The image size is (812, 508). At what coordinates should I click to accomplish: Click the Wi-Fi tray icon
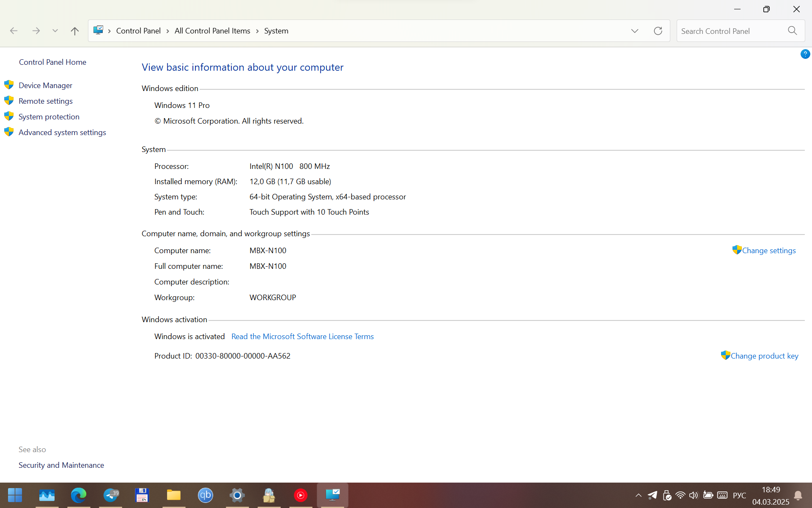[680, 495]
